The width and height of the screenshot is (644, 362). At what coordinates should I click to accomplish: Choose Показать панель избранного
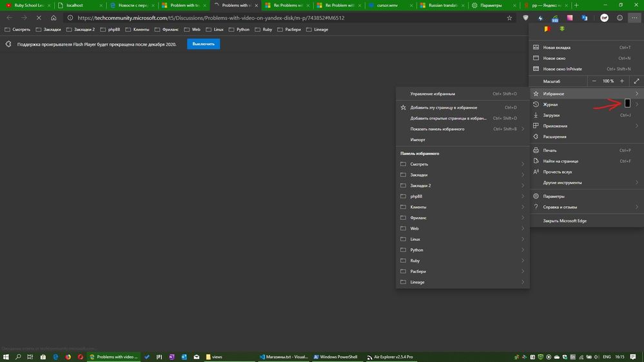[462, 129]
